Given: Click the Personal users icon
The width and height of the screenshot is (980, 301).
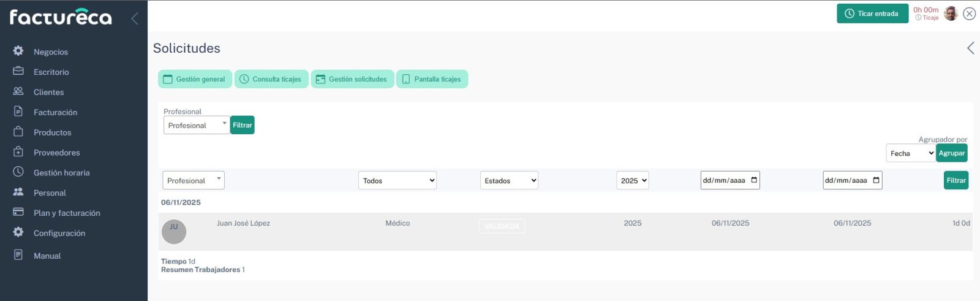Looking at the screenshot, I should point(18,192).
